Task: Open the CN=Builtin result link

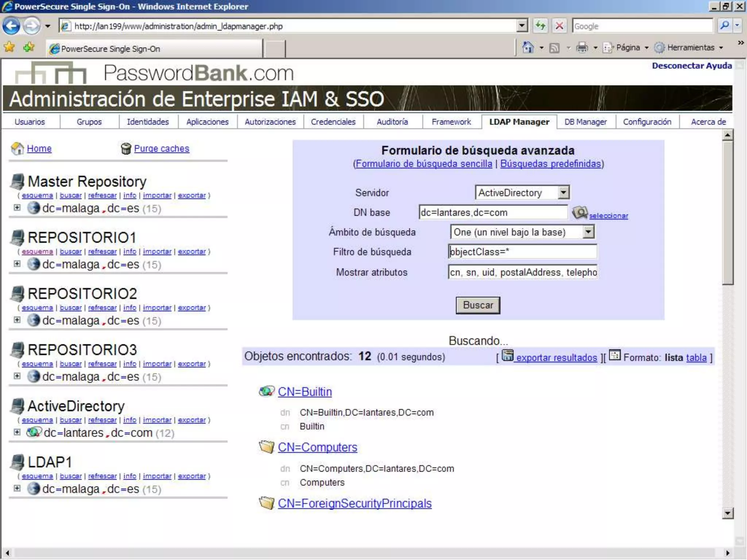Action: tap(305, 392)
